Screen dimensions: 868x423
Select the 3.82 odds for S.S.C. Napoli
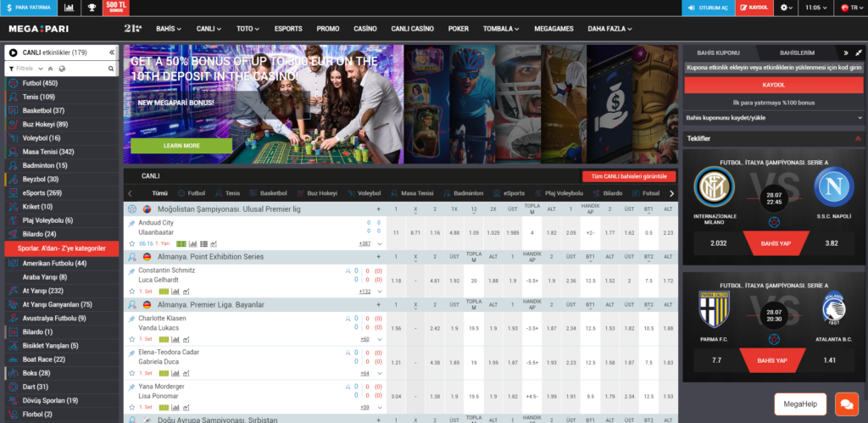pos(832,243)
